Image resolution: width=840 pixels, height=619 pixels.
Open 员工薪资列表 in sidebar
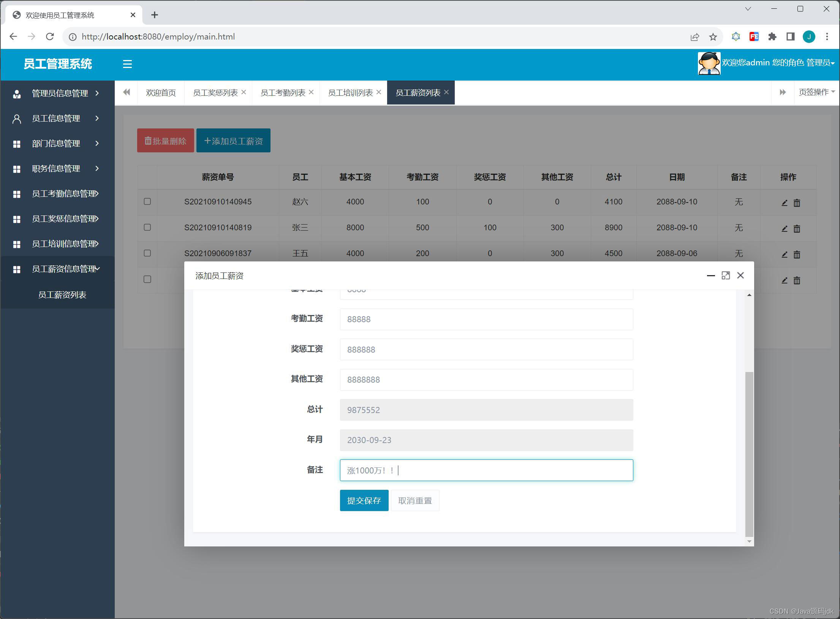tap(62, 295)
